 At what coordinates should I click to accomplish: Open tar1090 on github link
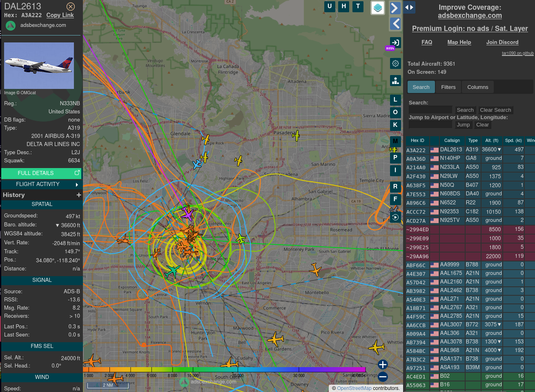click(x=517, y=53)
